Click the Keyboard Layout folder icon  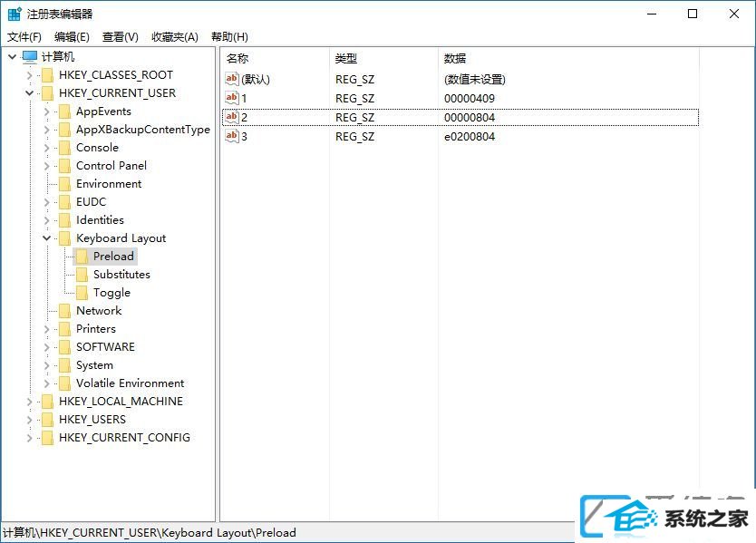pos(64,238)
